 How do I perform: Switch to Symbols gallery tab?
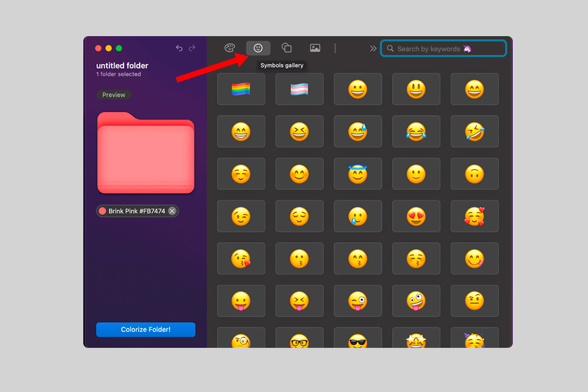pyautogui.click(x=258, y=48)
